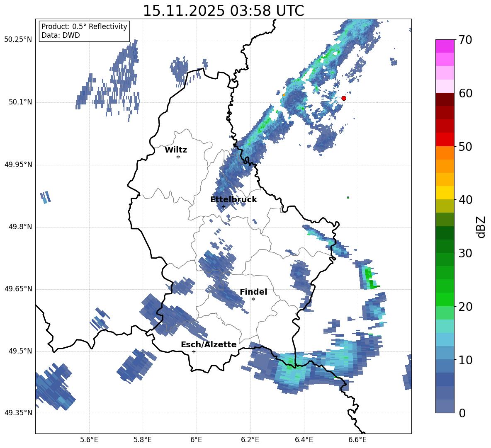Click the 5.6°E longitude label
491x448 pixels.
coord(89,440)
